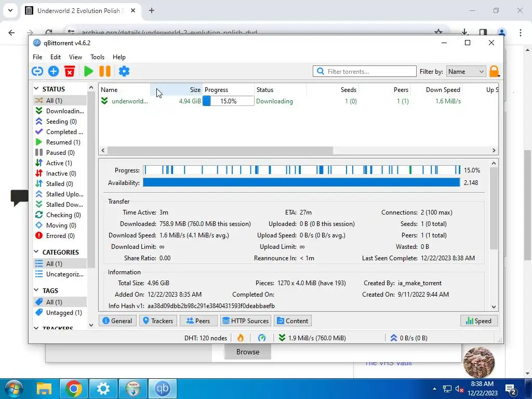532x399 pixels.
Task: Click the orange lock UI icon
Action: (494, 72)
